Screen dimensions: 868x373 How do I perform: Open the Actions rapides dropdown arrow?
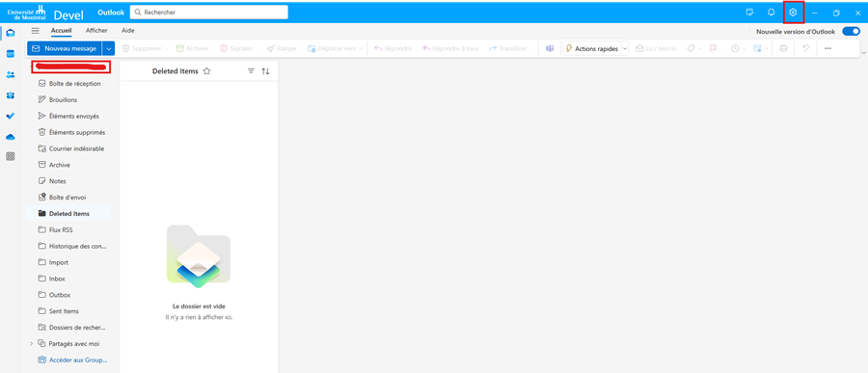pos(625,49)
